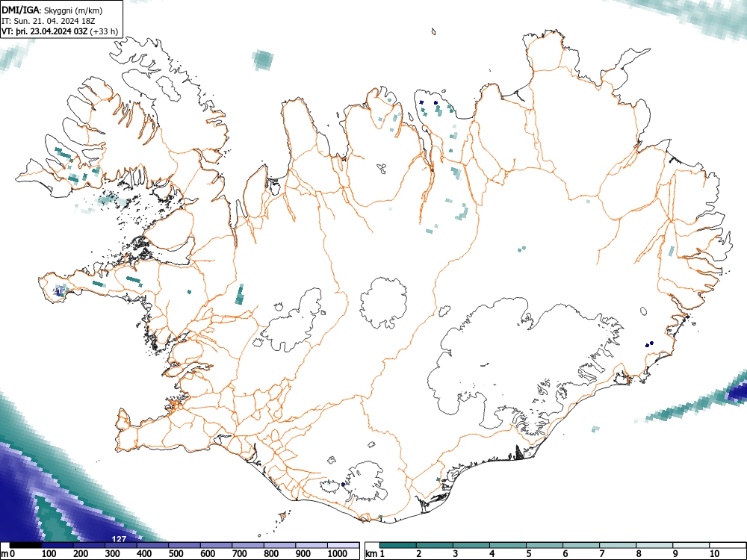Select the navy swatch between 100 and 200 m

click(x=58, y=545)
